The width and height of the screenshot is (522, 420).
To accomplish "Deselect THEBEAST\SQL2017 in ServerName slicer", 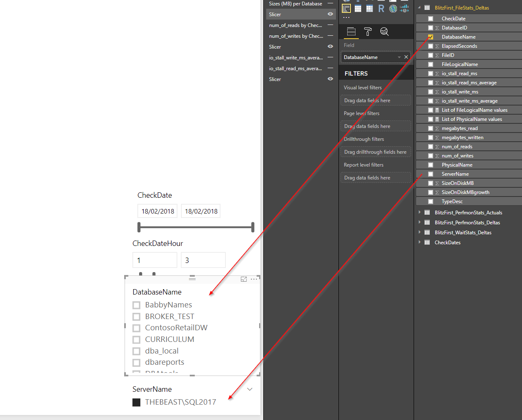I will click(x=136, y=402).
